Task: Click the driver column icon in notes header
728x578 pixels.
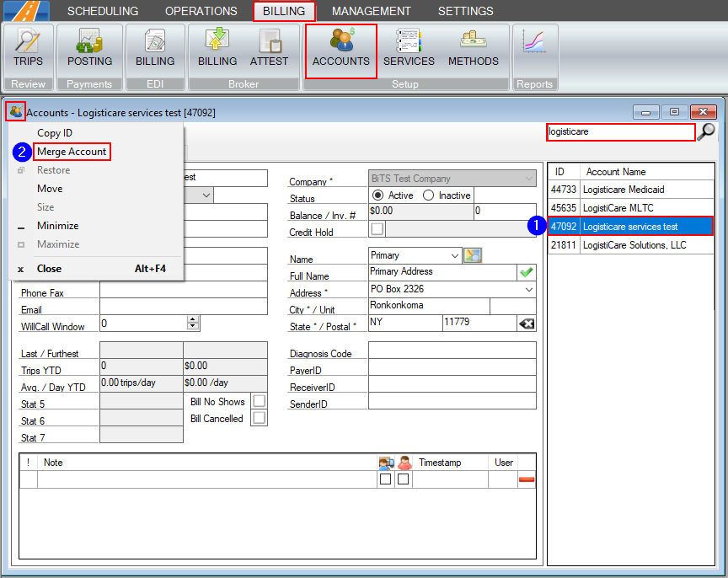Action: click(386, 463)
